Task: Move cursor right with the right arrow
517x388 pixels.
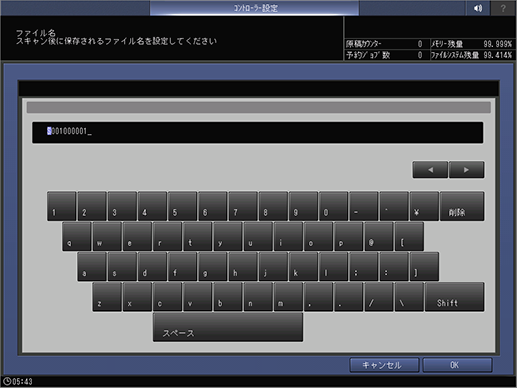Action: [466, 170]
